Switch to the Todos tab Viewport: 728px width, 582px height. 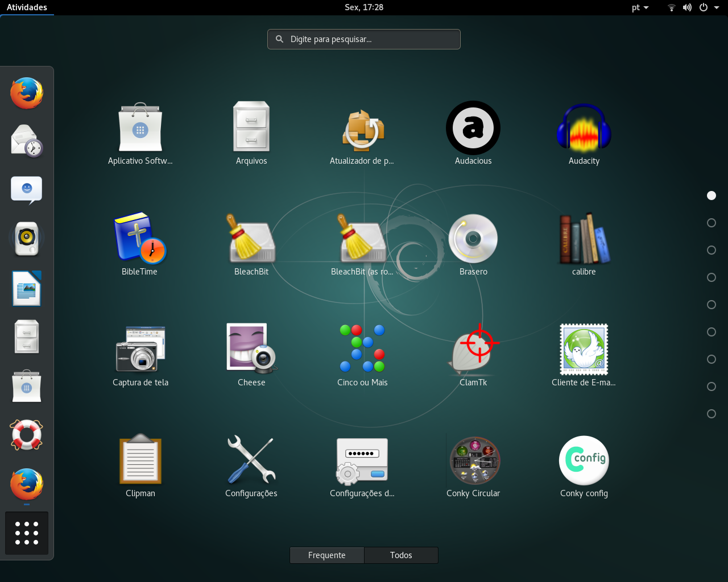click(401, 555)
